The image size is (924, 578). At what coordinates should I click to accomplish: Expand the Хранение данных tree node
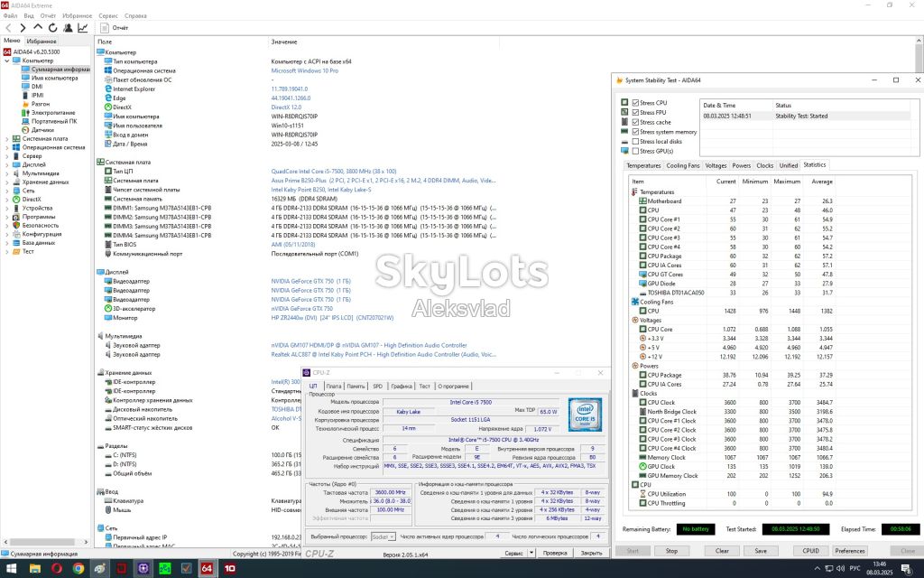[x=7, y=182]
